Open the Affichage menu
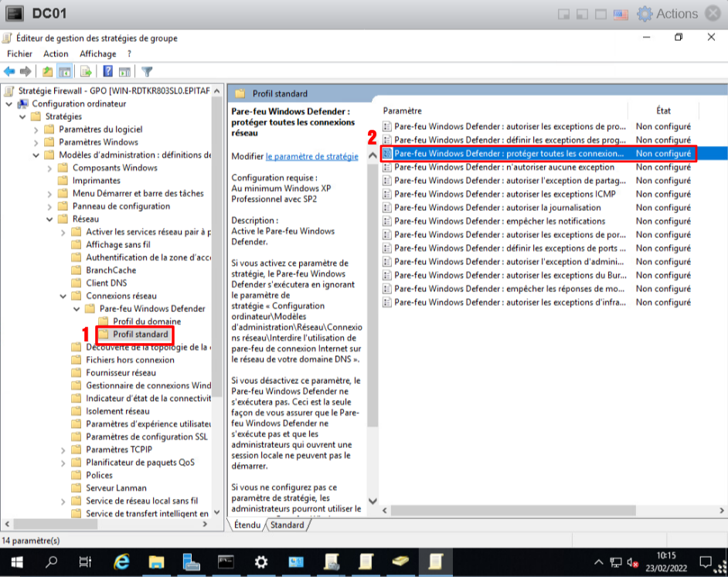728x577 pixels. coord(97,54)
